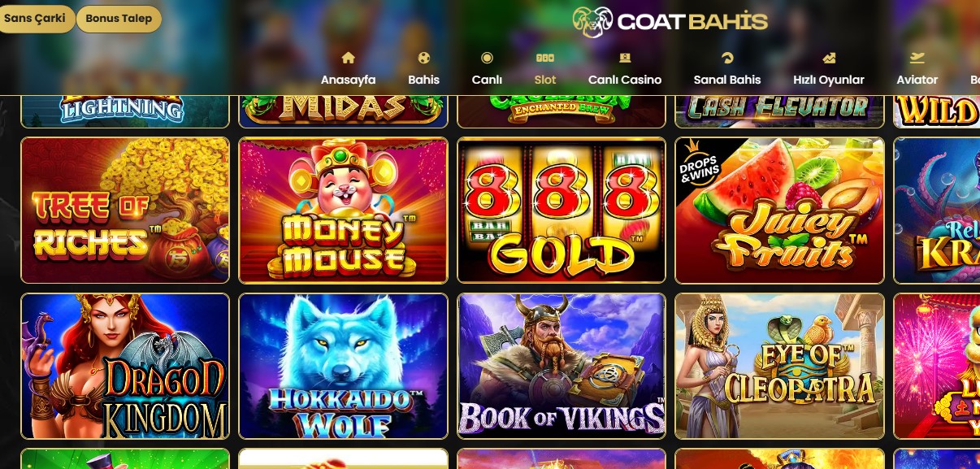Open the Money Mouse slot thumbnail

tap(343, 210)
